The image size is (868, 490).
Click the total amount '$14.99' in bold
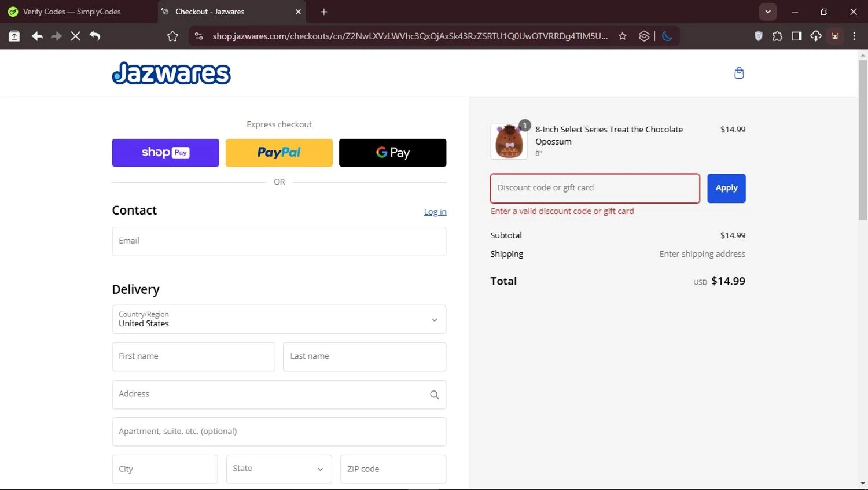[728, 281]
